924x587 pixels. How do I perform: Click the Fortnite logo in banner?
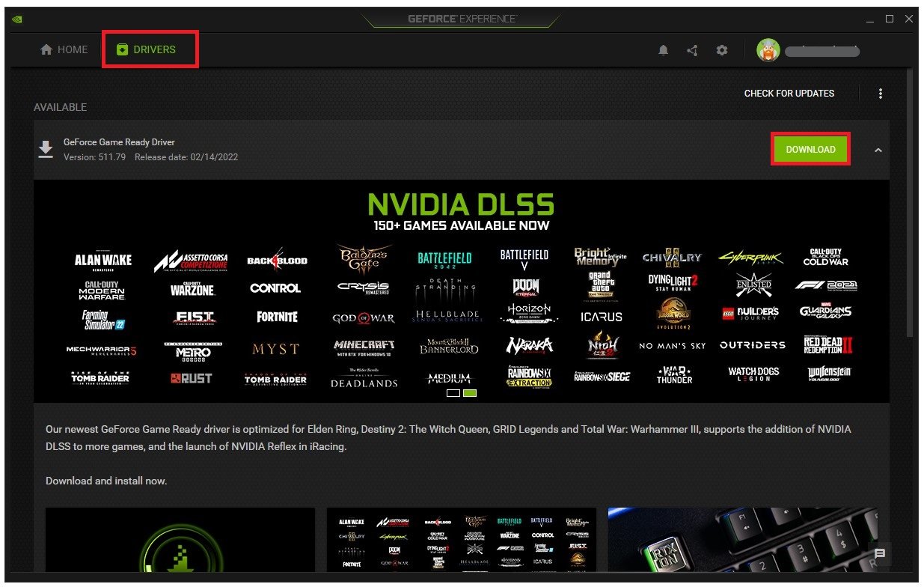pos(277,317)
